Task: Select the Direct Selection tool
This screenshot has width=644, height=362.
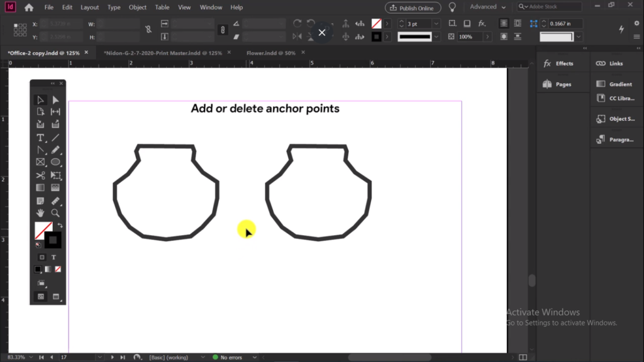Action: (x=55, y=100)
